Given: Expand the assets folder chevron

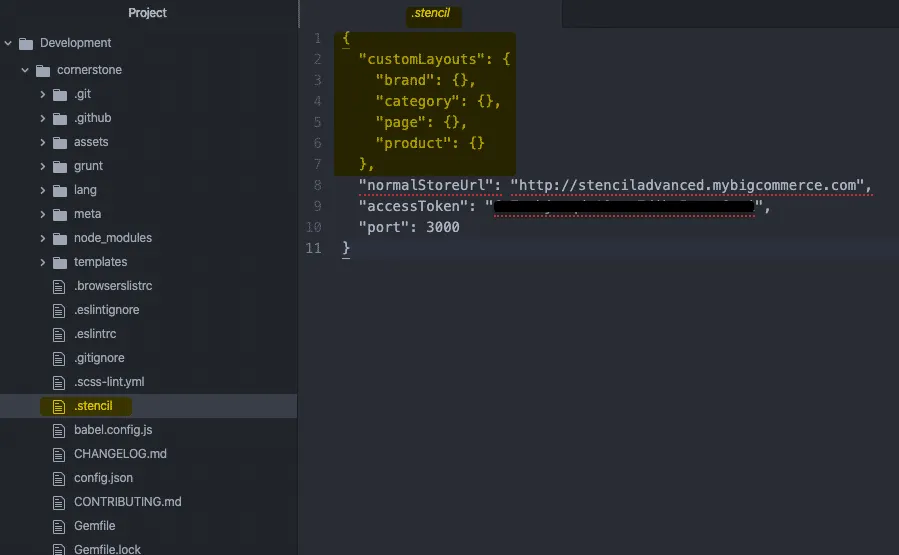Looking at the screenshot, I should (42, 142).
